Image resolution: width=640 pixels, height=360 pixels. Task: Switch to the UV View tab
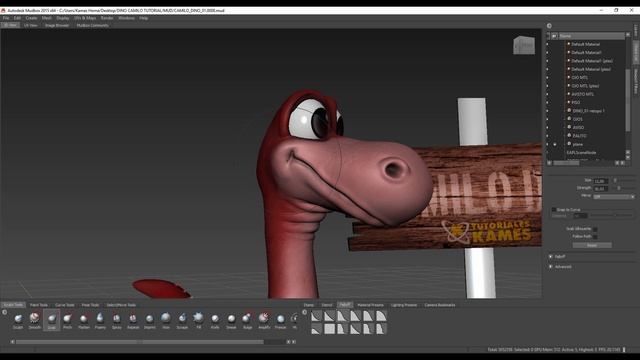coord(31,25)
